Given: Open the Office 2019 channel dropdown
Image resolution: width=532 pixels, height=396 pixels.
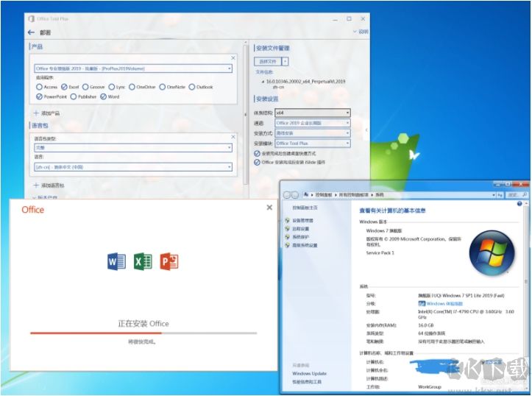Looking at the screenshot, I should coord(313,123).
